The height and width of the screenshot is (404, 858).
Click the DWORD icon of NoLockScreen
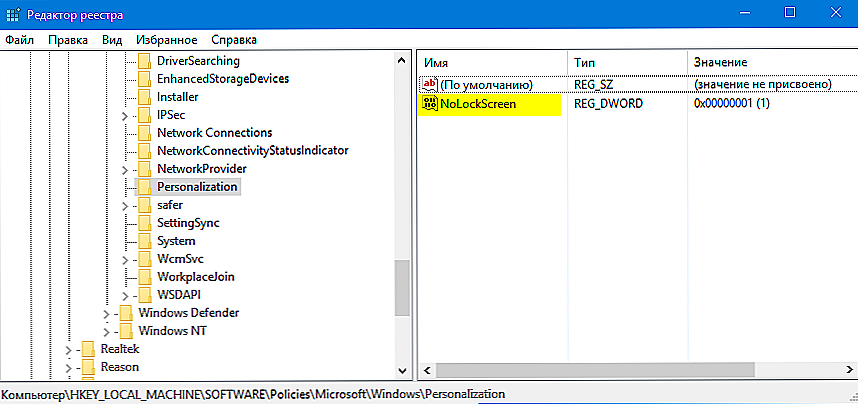(x=430, y=103)
